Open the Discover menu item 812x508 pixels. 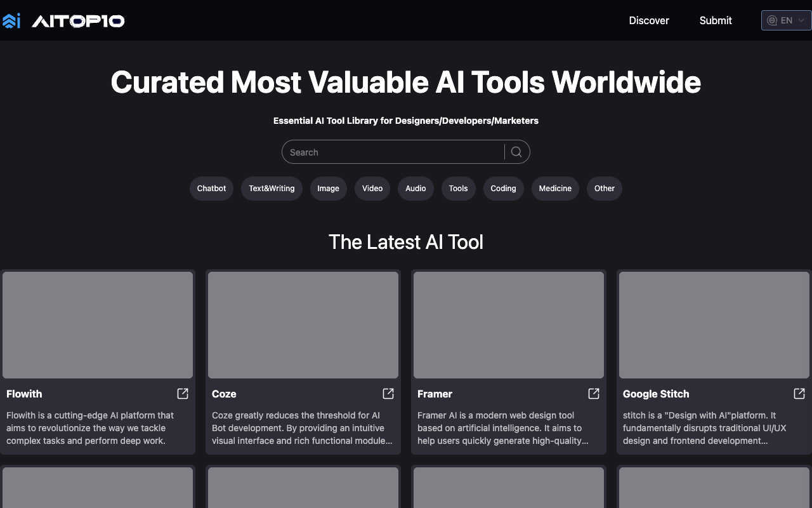point(648,20)
